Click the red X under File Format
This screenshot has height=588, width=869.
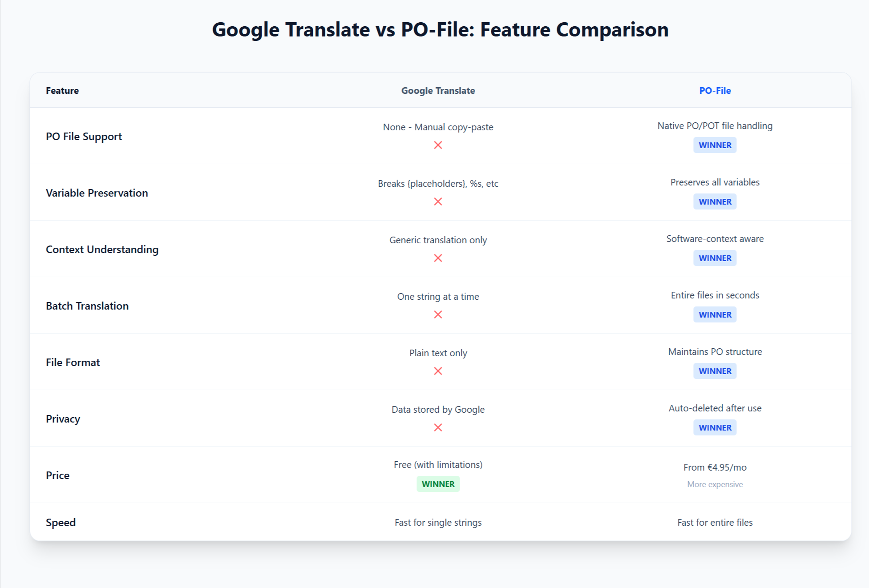click(x=438, y=371)
